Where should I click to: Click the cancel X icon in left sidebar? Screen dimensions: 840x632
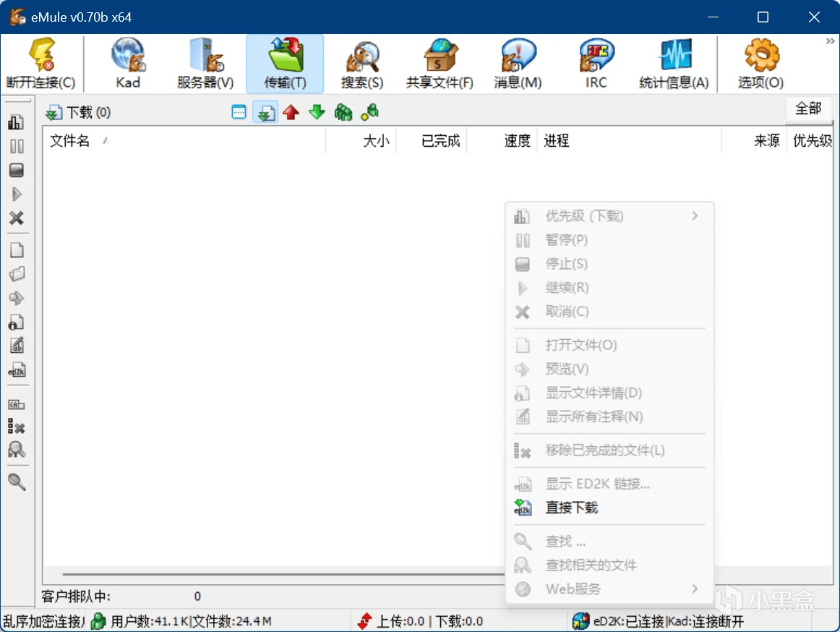click(x=17, y=218)
